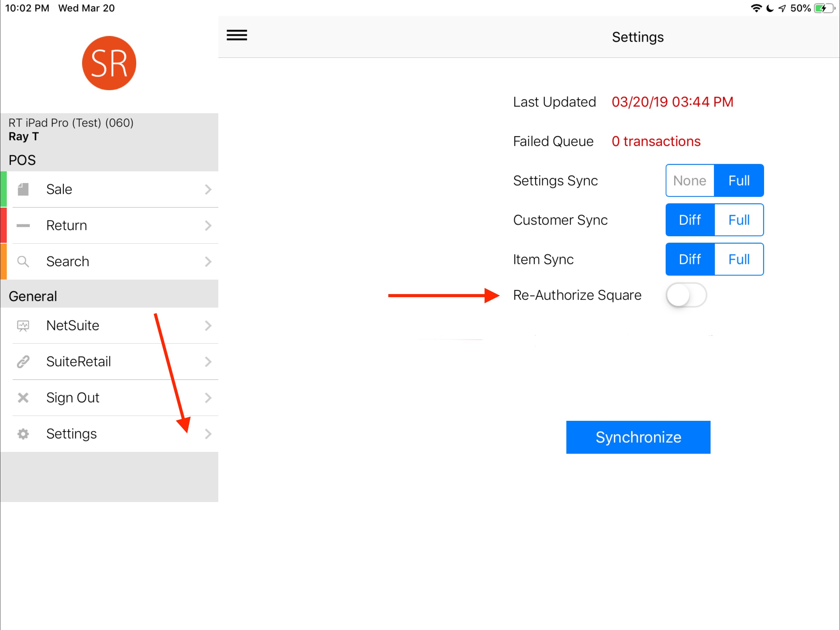Set Settings Sync to None
This screenshot has height=630, width=840.
click(x=690, y=181)
